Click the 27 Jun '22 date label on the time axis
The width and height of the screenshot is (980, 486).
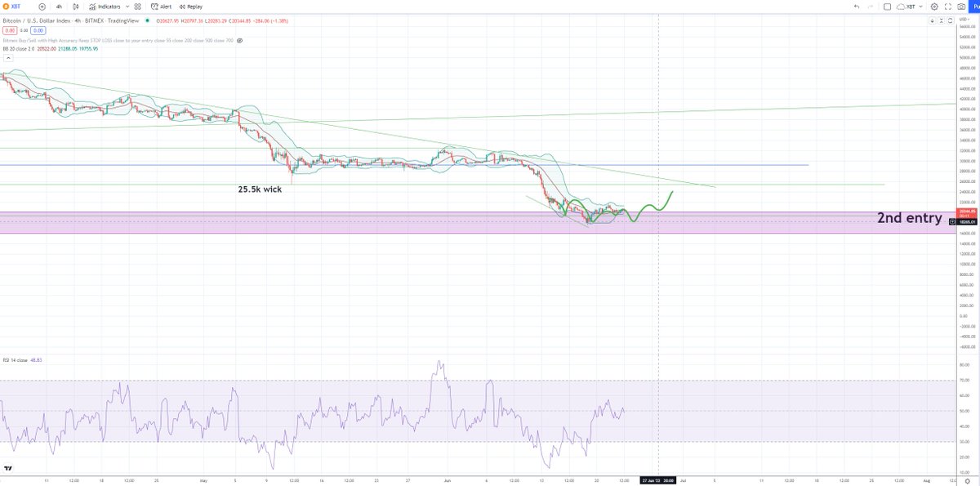tap(657, 480)
